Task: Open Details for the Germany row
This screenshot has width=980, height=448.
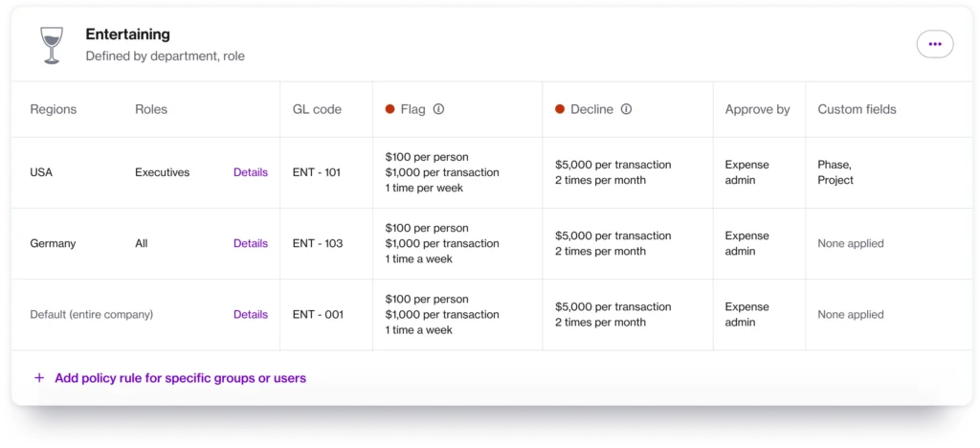Action: 251,243
